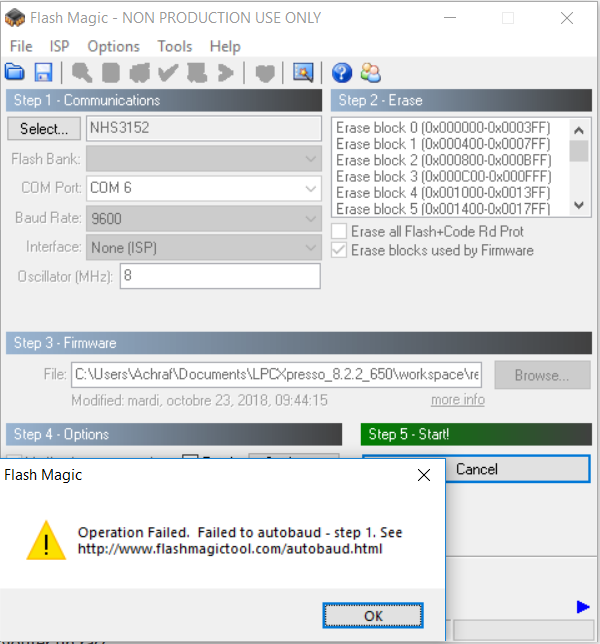The height and width of the screenshot is (644, 600).
Task: Click the people/forum icon in toolbar
Action: 370,73
